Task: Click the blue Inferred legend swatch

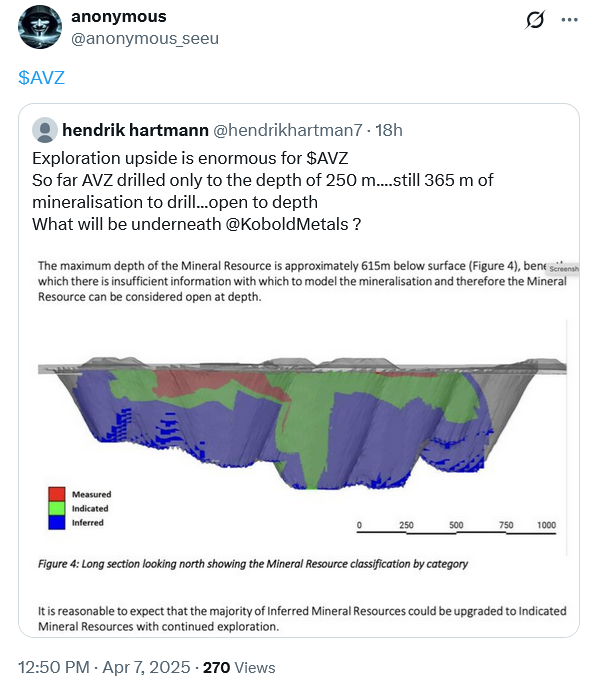Action: click(57, 522)
